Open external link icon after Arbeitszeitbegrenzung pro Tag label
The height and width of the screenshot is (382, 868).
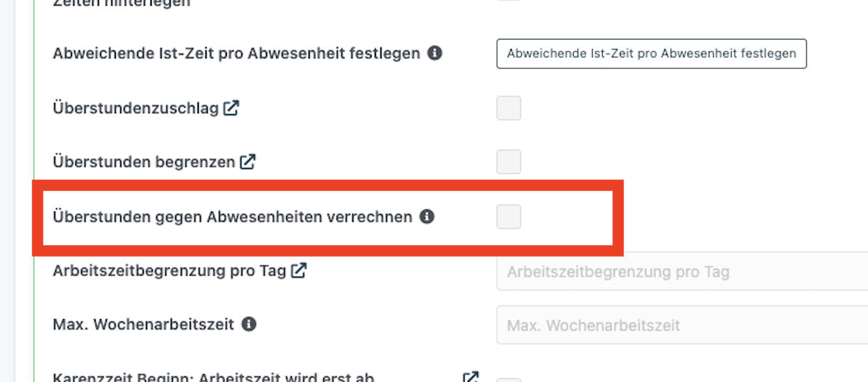coord(299,271)
